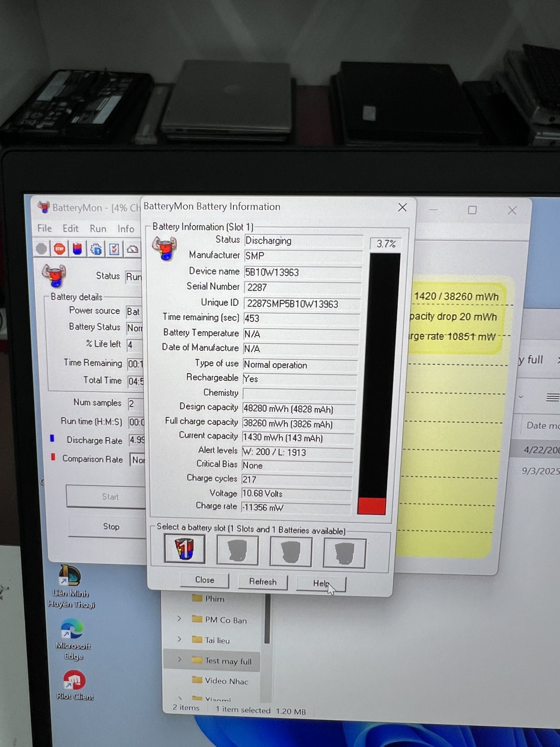Select battery slot 1 icon
560x747 pixels.
point(184,549)
